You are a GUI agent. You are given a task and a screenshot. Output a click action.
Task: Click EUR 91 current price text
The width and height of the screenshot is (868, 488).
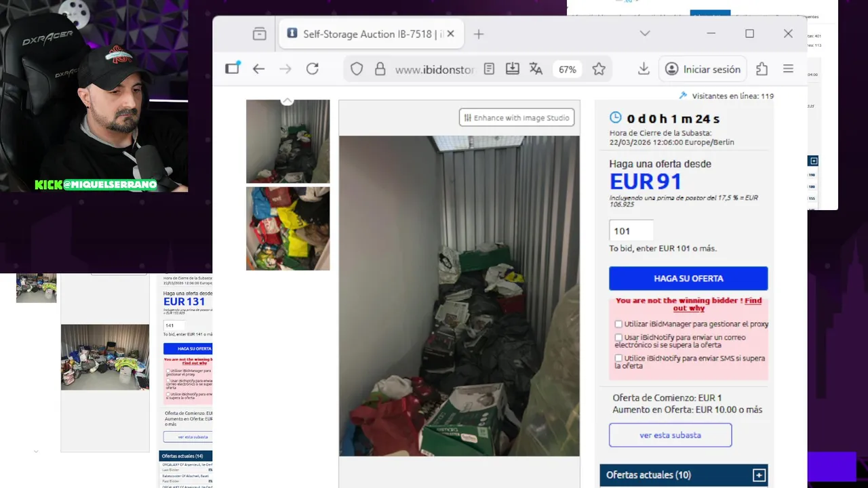[x=646, y=182]
